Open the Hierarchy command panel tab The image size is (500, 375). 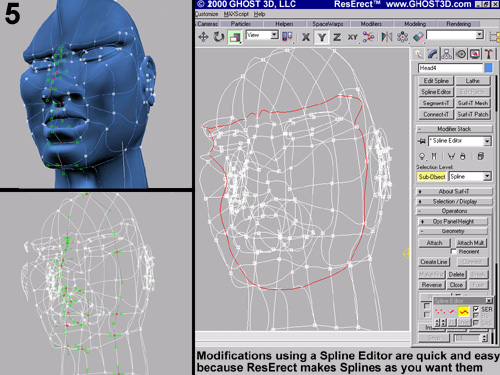tap(446, 54)
